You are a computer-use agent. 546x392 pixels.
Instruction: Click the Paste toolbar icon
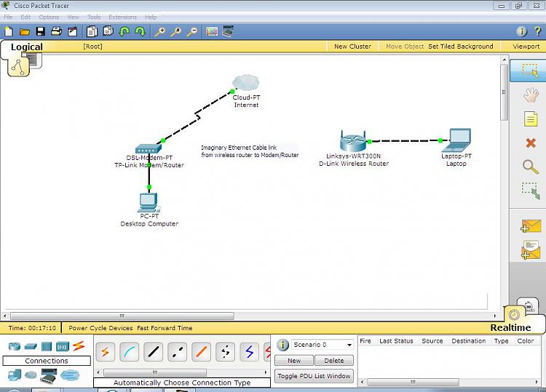(108, 31)
